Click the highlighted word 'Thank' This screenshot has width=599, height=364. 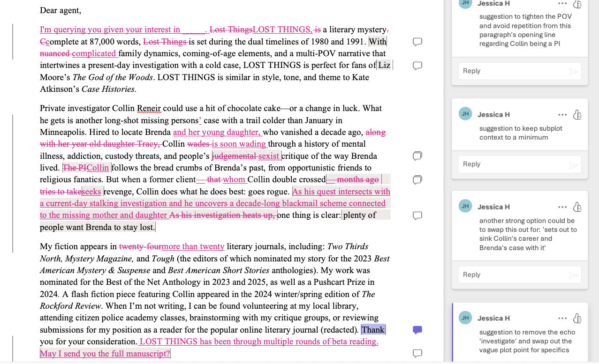(x=373, y=330)
